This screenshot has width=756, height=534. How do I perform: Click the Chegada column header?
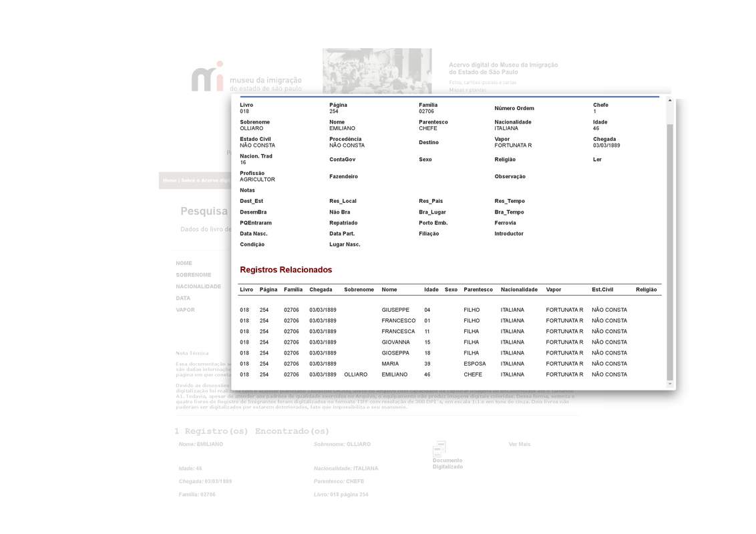[x=321, y=290]
